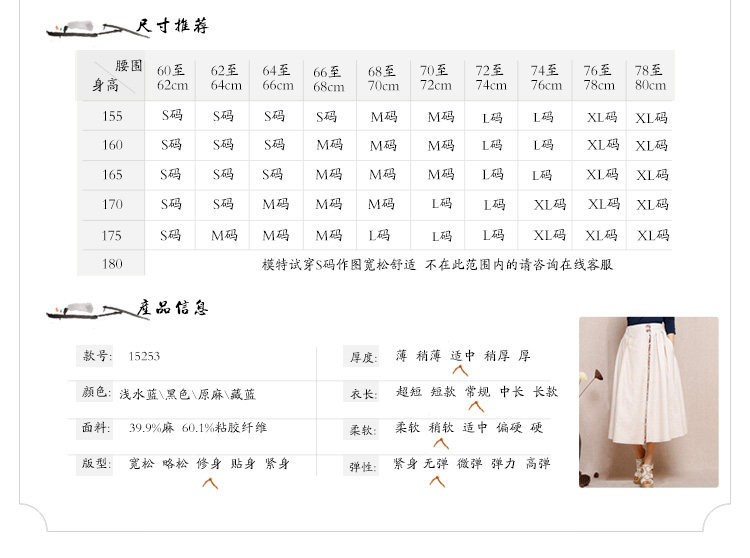Click M码 in row 155 under 68至70cm

pos(384,117)
